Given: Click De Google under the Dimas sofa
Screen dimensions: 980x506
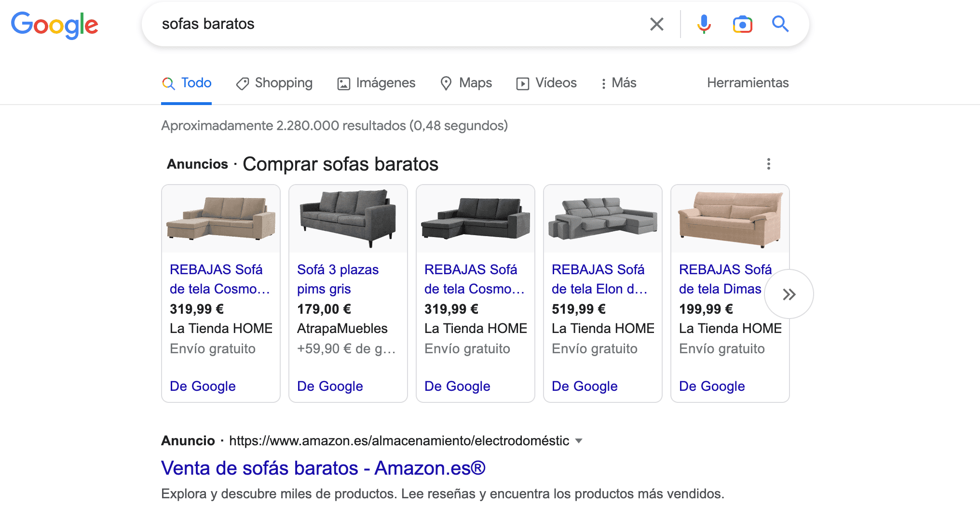Looking at the screenshot, I should [x=711, y=386].
